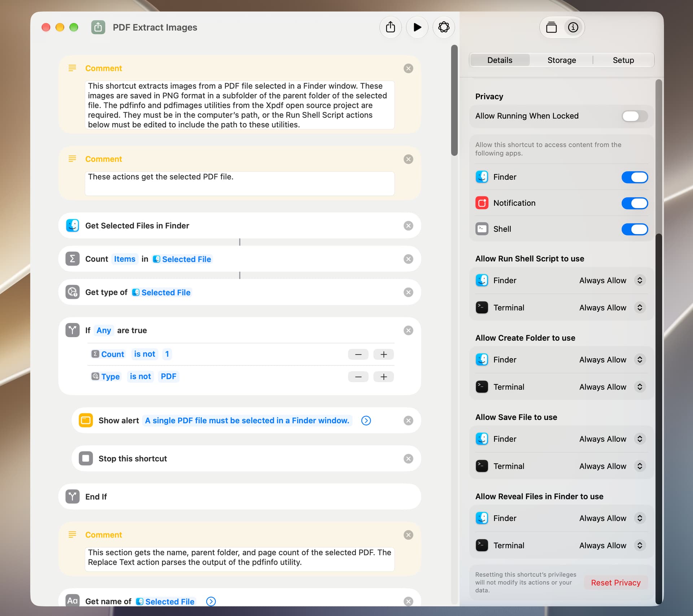The image size is (693, 616).
Task: Click the Reset Privacy button
Action: [616, 583]
